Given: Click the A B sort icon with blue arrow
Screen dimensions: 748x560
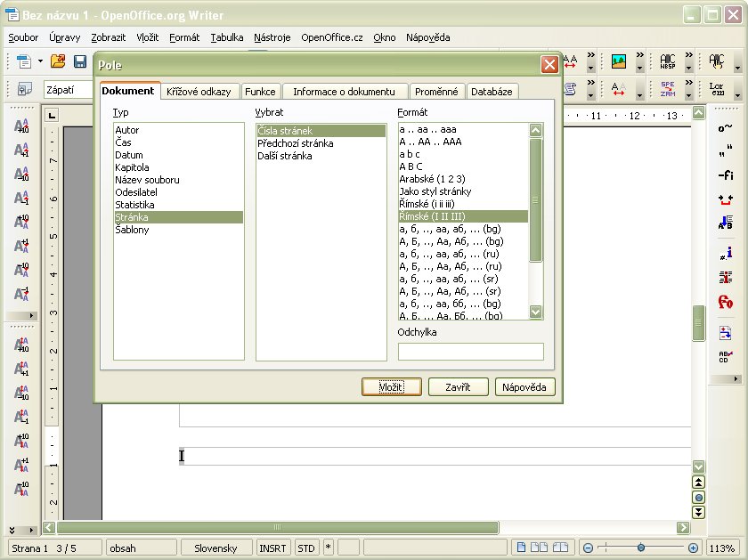Looking at the screenshot, I should tap(725, 223).
